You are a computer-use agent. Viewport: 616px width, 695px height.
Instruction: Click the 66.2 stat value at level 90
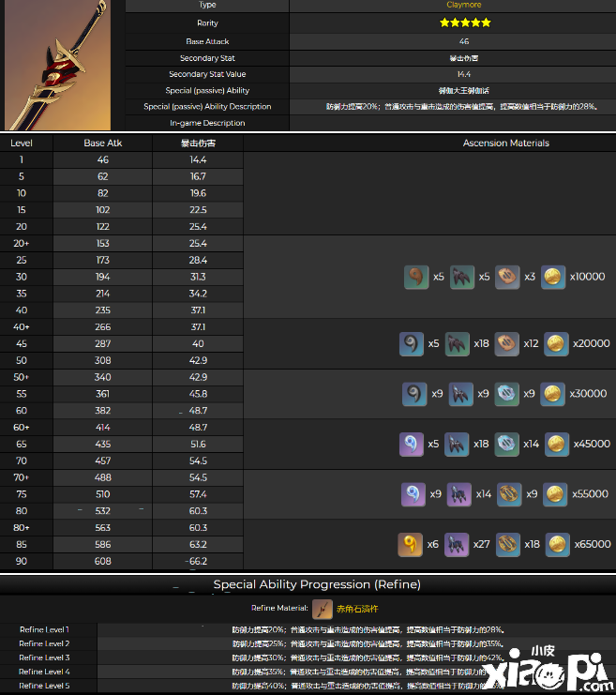(x=198, y=561)
